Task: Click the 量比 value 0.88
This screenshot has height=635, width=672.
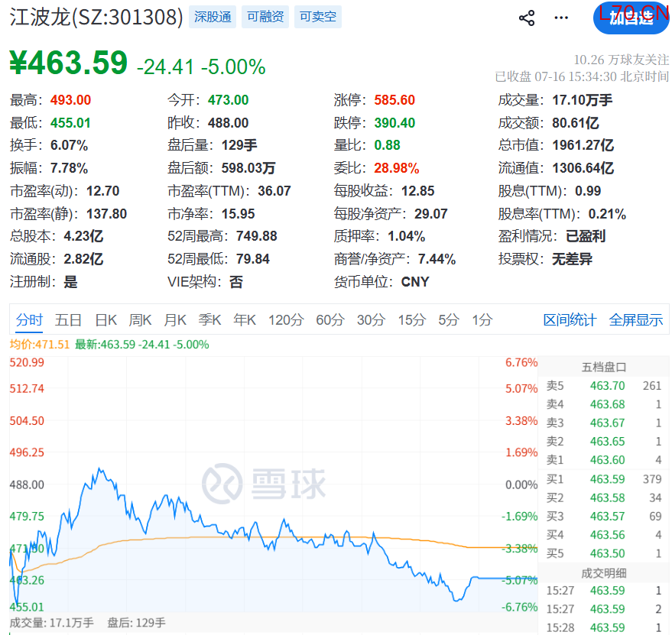Action: [x=387, y=146]
